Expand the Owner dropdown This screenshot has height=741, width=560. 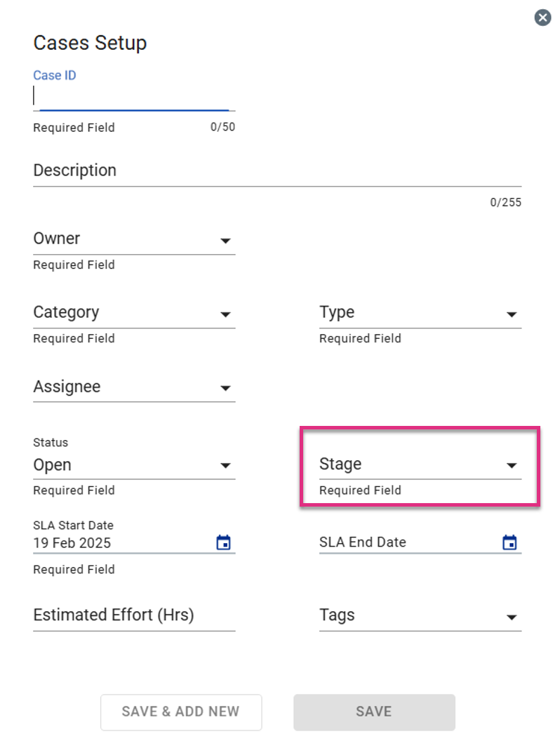(x=134, y=239)
